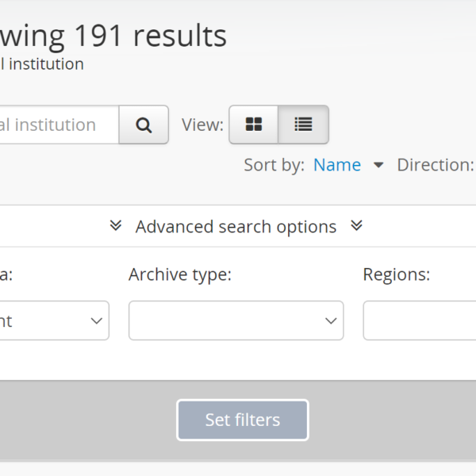Open the Sort by caret arrow
476x476 pixels.
pos(378,165)
